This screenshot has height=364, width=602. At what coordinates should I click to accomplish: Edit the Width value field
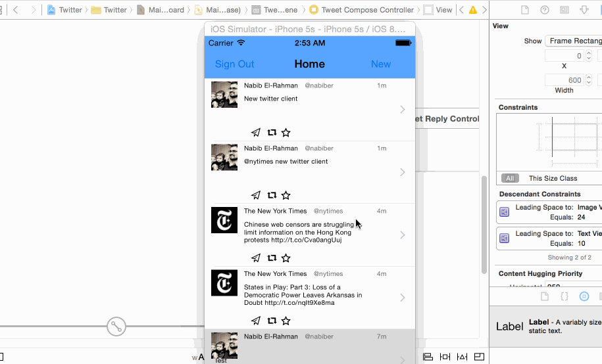click(x=564, y=80)
